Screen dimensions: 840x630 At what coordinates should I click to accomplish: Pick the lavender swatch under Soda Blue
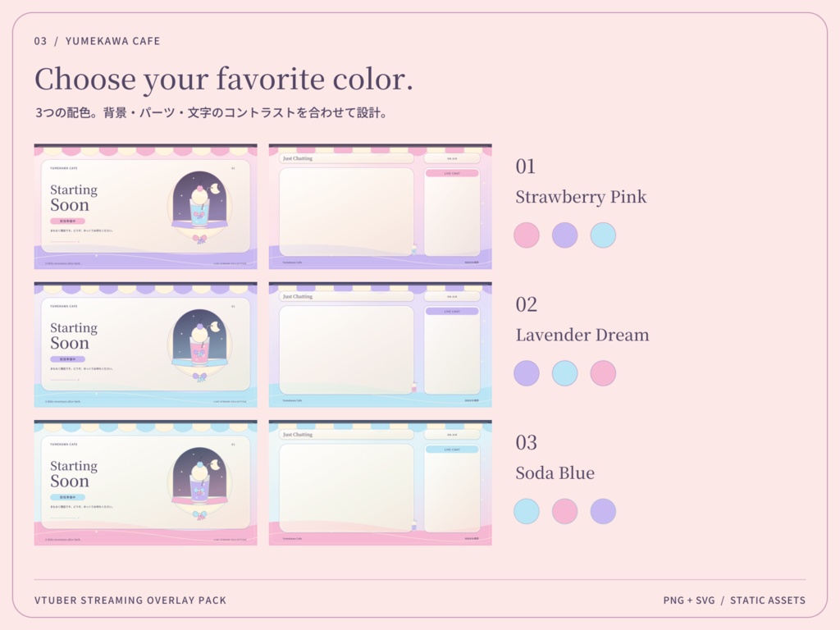click(x=603, y=511)
